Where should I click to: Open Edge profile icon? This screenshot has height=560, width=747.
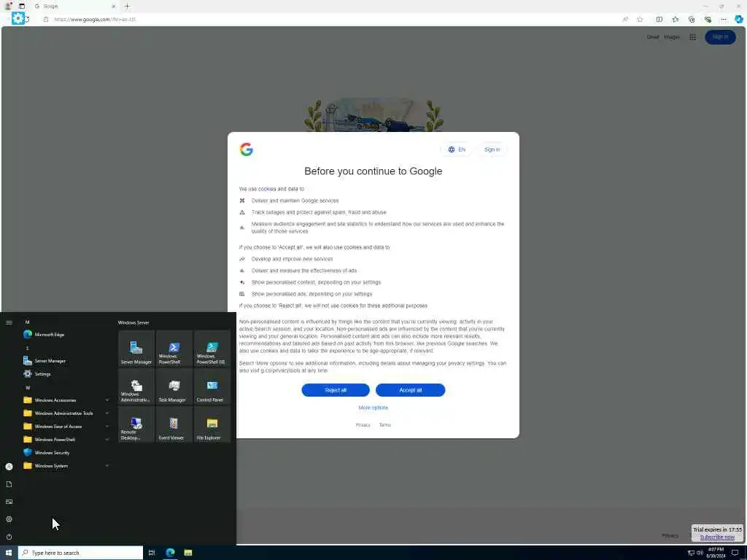click(8, 6)
